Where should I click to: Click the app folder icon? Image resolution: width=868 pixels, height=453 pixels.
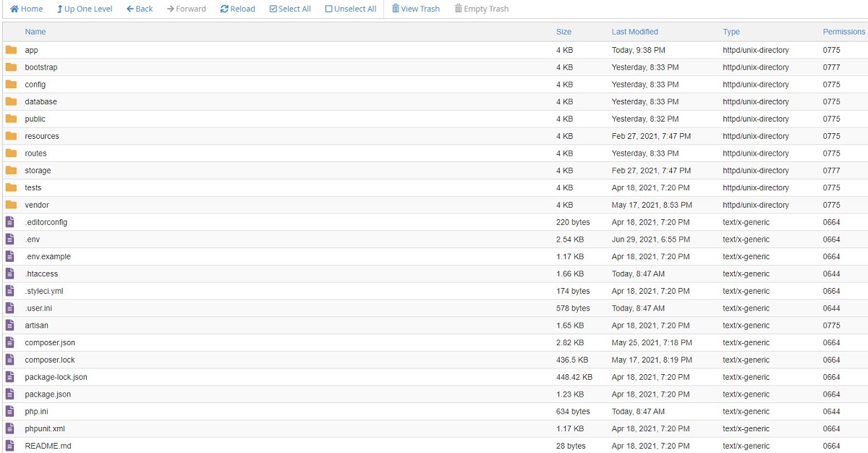(11, 50)
